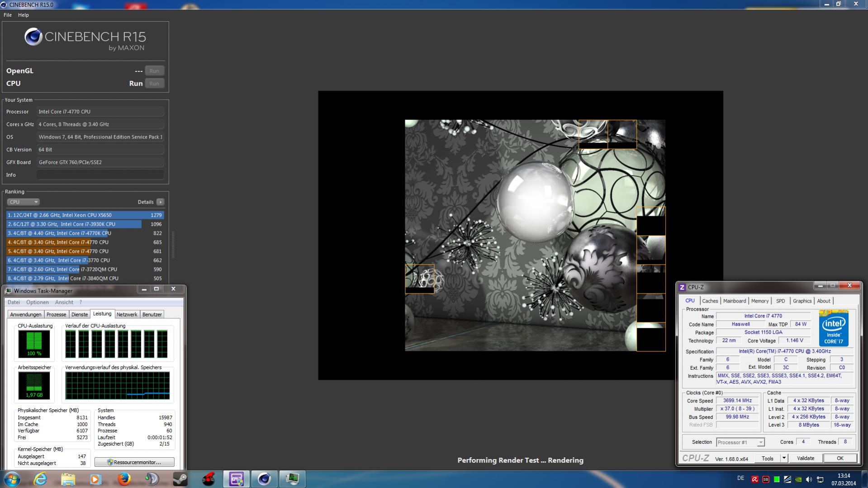Open the Memory tab in CPU-Z
This screenshot has height=488, width=868.
760,301
